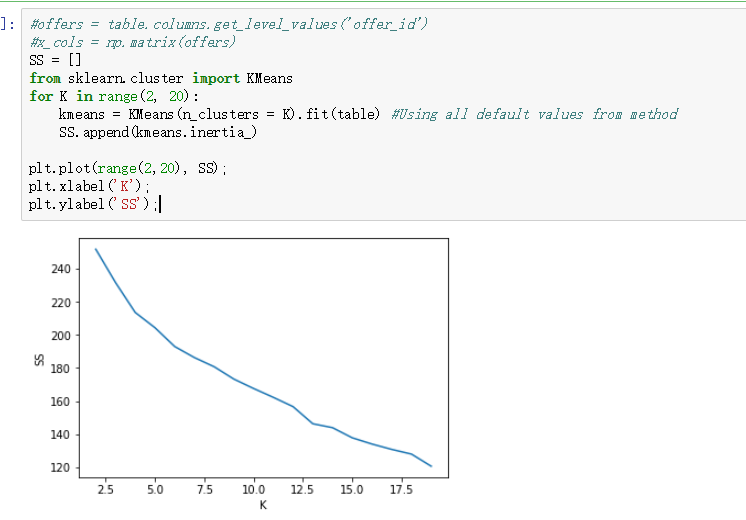Viewport: 746px width, 520px height.
Task: Click the x-axis tick label '10.0'
Action: click(254, 490)
